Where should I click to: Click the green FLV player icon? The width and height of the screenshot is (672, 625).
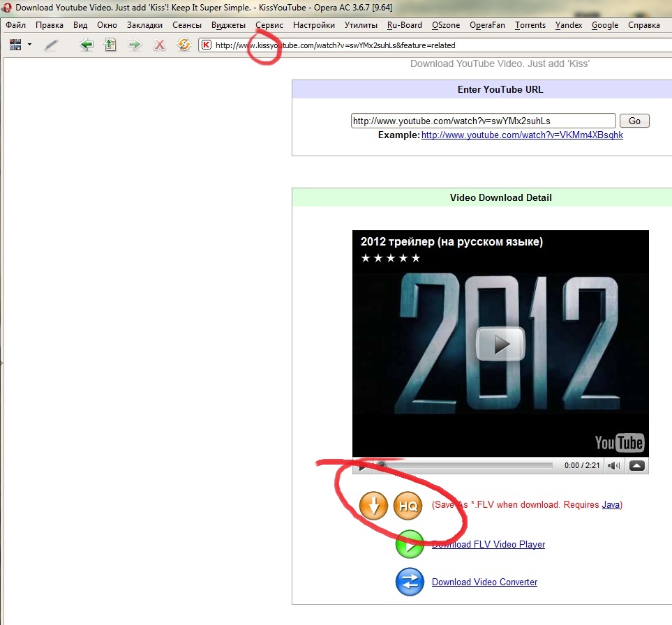point(410,545)
